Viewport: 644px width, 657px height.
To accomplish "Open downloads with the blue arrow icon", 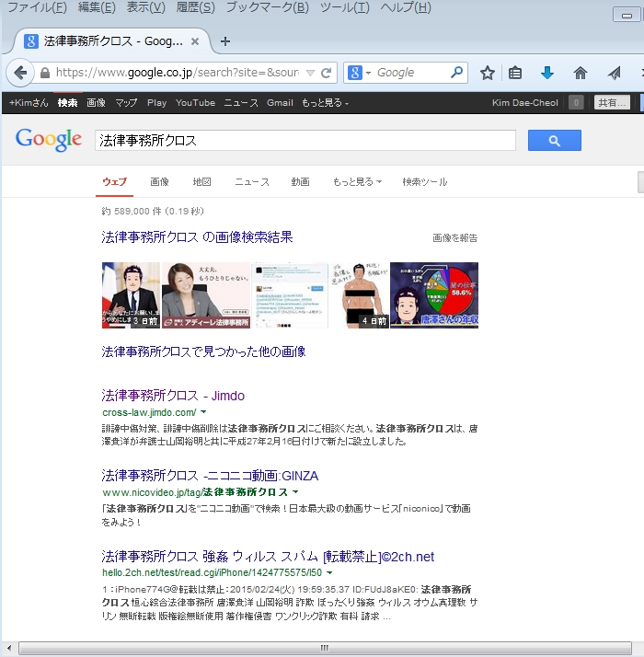I will (546, 73).
